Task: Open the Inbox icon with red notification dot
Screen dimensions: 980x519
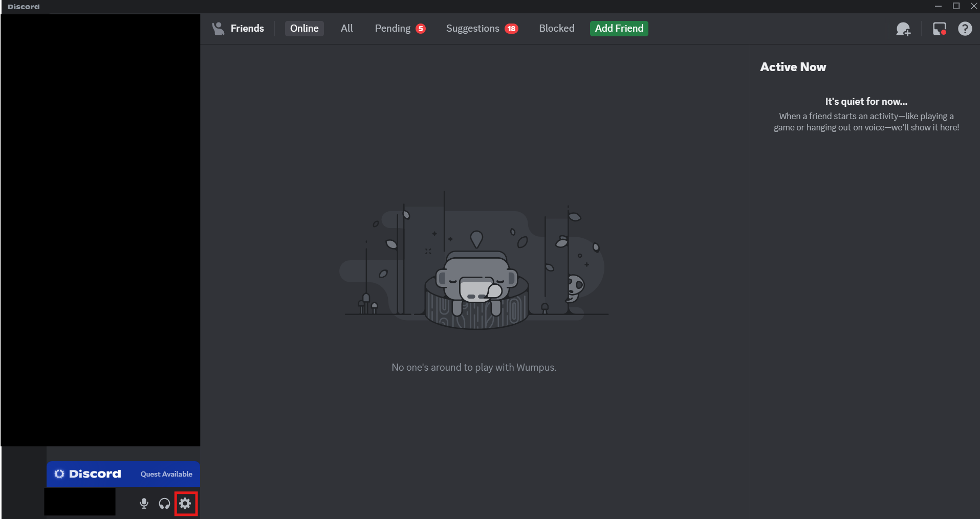Action: 940,29
